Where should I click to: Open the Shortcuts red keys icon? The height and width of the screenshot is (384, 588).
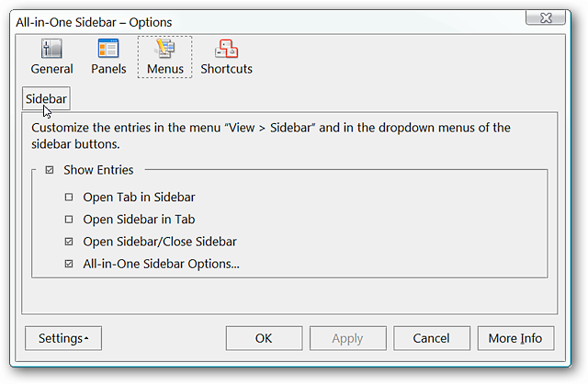[226, 49]
